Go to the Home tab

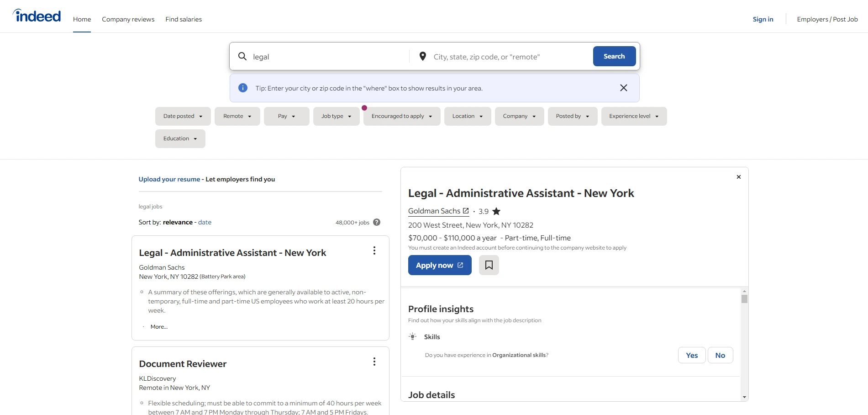click(82, 19)
